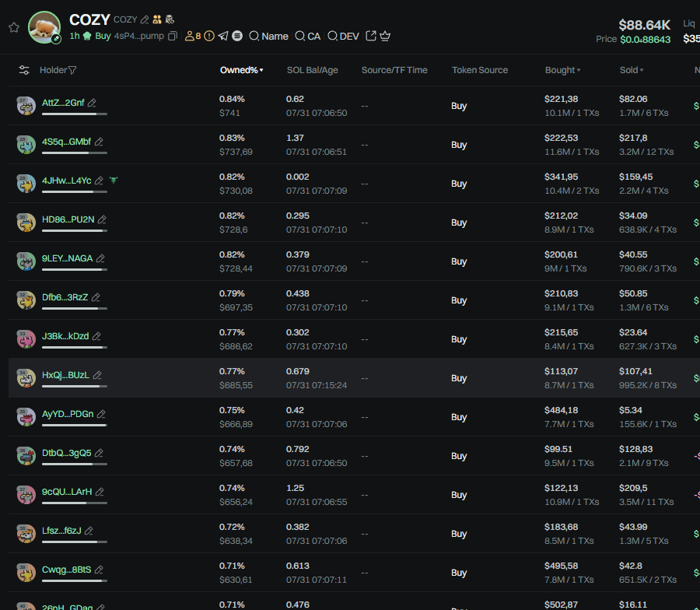Open the COZY token avatar image
The image size is (700, 610).
(44, 27)
